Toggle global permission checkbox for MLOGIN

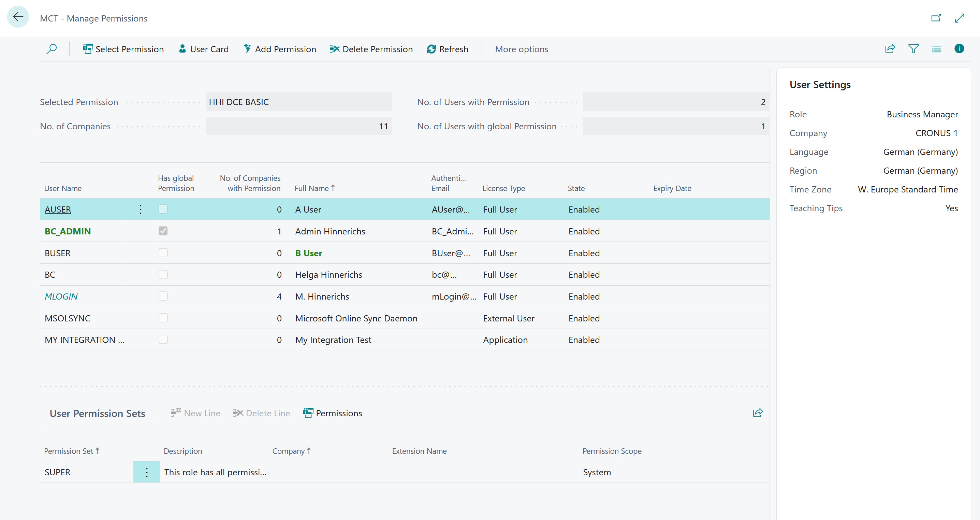163,296
